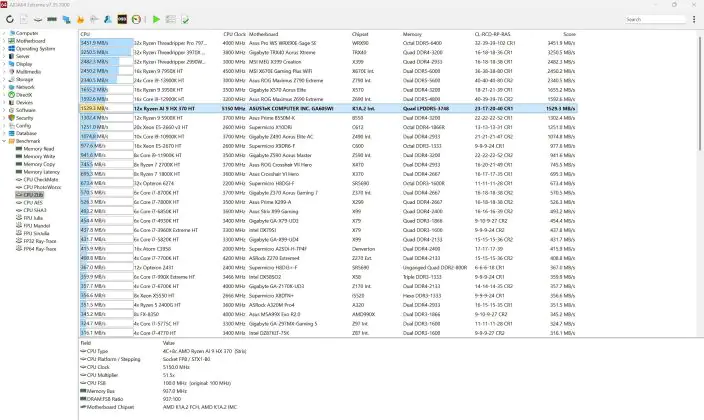Click the results list toolbar icon
The height and width of the screenshot is (420, 704).
(171, 19)
